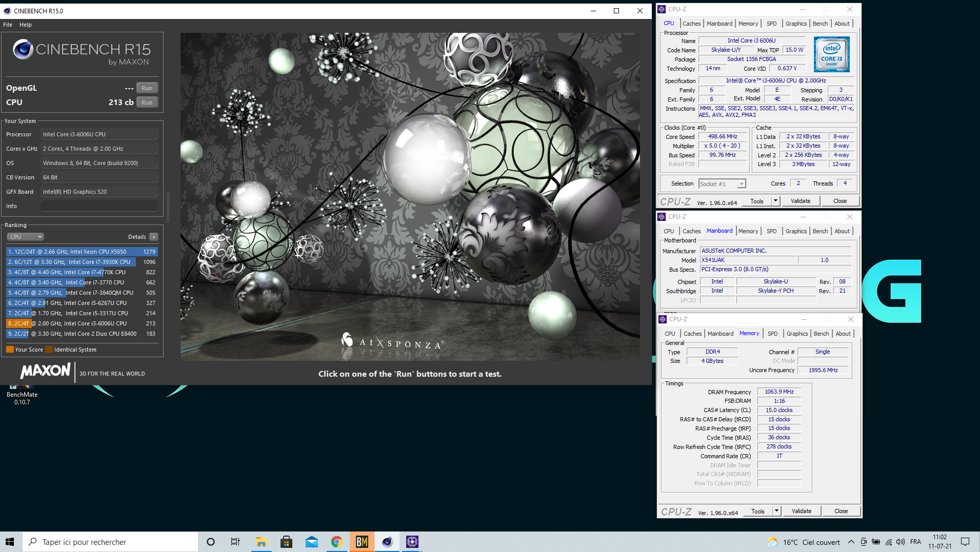The width and height of the screenshot is (980, 552).
Task: Click CPU-Z title bar icon in top window
Action: click(662, 9)
